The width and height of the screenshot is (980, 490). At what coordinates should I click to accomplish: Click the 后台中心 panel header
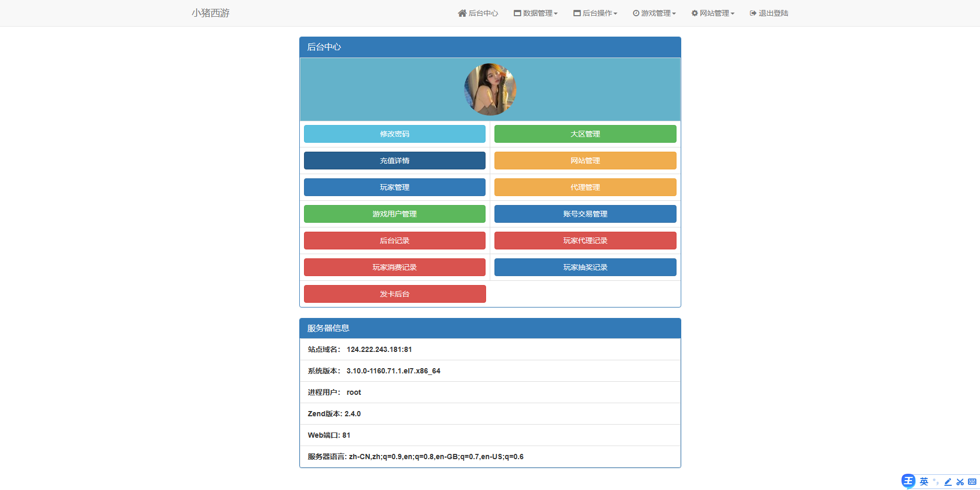(490, 47)
